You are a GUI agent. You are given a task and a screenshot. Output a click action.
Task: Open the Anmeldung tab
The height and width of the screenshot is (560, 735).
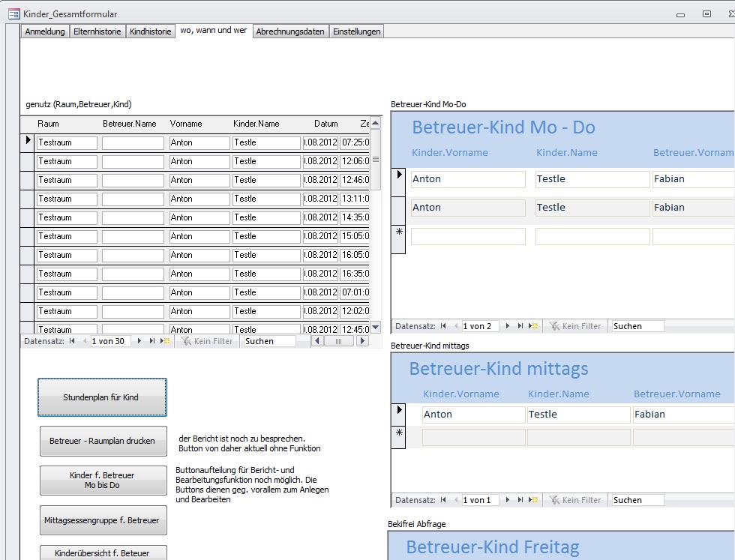pos(45,31)
